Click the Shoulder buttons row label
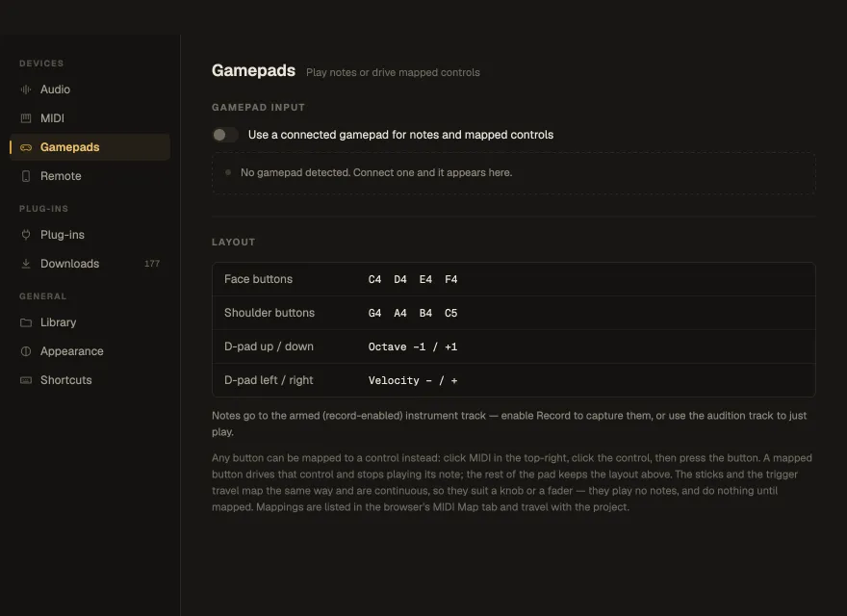This screenshot has width=847, height=616. pos(269,313)
